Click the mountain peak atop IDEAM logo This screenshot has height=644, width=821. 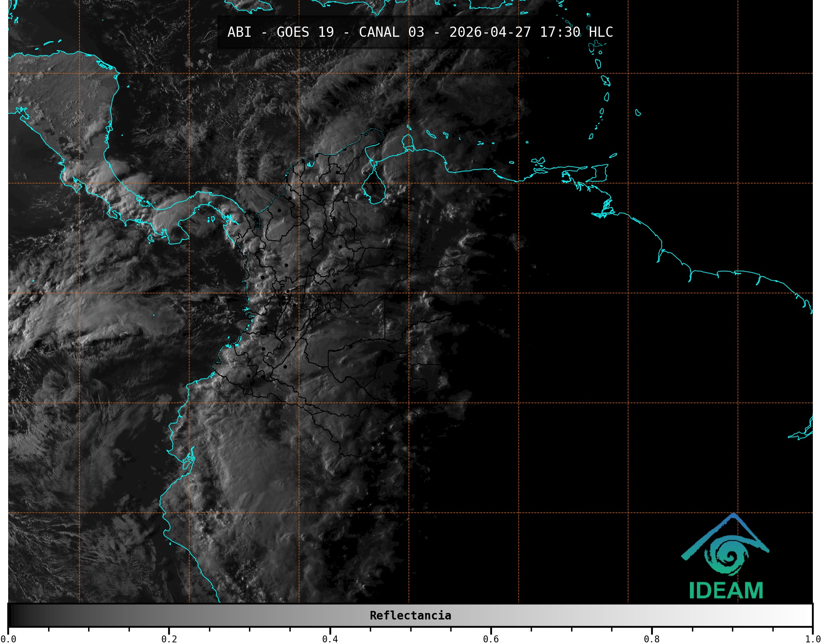(x=734, y=516)
